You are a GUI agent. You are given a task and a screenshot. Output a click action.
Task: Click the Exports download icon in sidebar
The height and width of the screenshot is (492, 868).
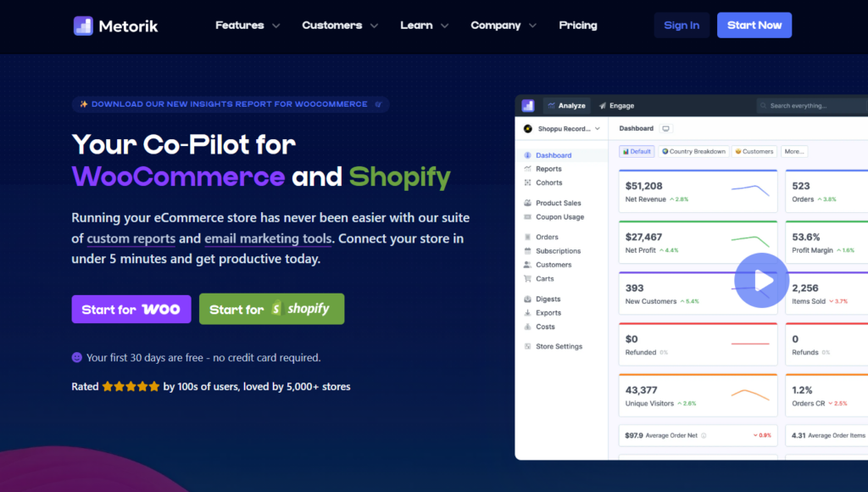[x=527, y=313]
